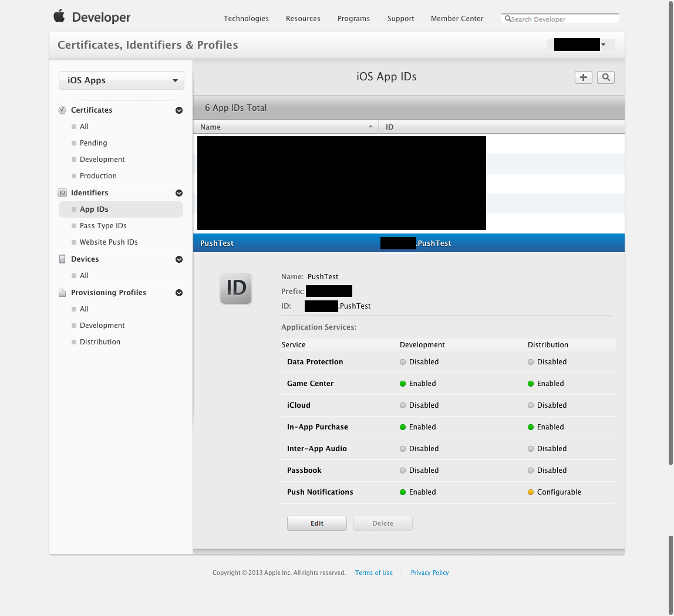674x616 pixels.
Task: Select Pass Type IDs
Action: 103,225
